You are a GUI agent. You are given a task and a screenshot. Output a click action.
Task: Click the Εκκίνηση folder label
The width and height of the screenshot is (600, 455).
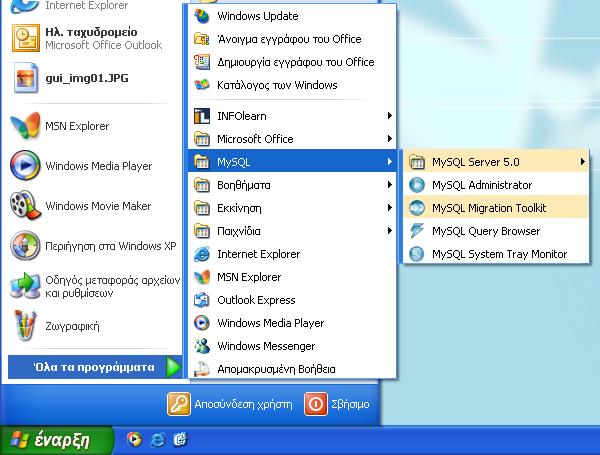pos(239,208)
